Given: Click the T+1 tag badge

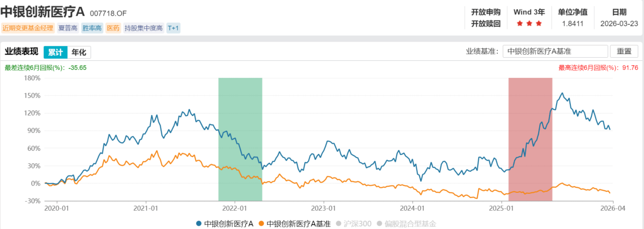Looking at the screenshot, I should (173, 28).
